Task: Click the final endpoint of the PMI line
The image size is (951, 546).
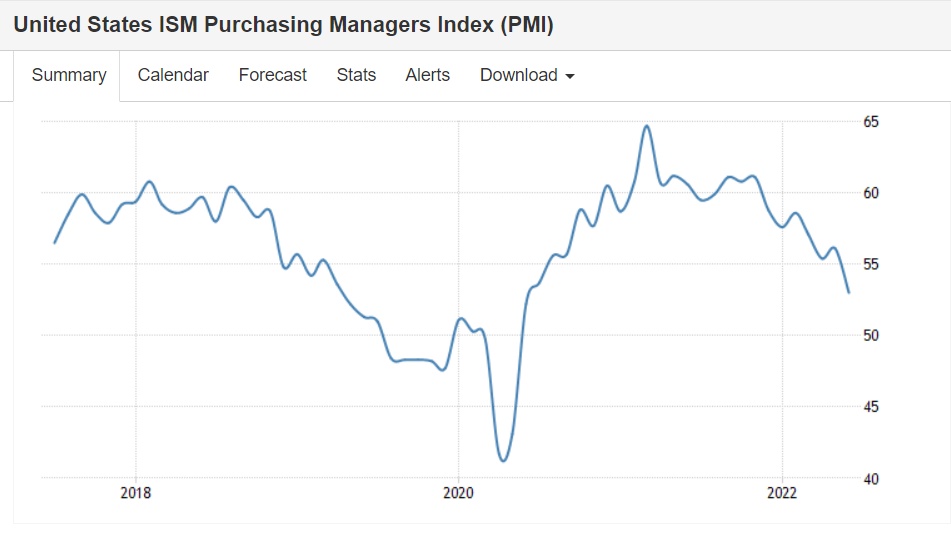Action: pyautogui.click(x=849, y=292)
